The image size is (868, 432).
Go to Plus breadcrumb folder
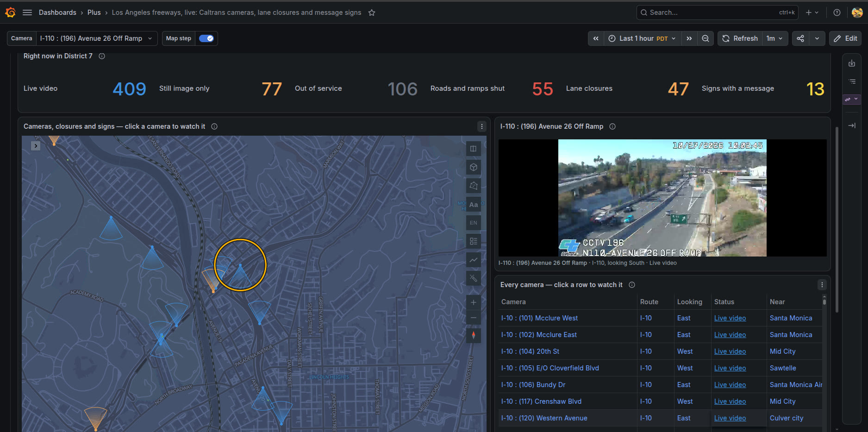pos(94,13)
